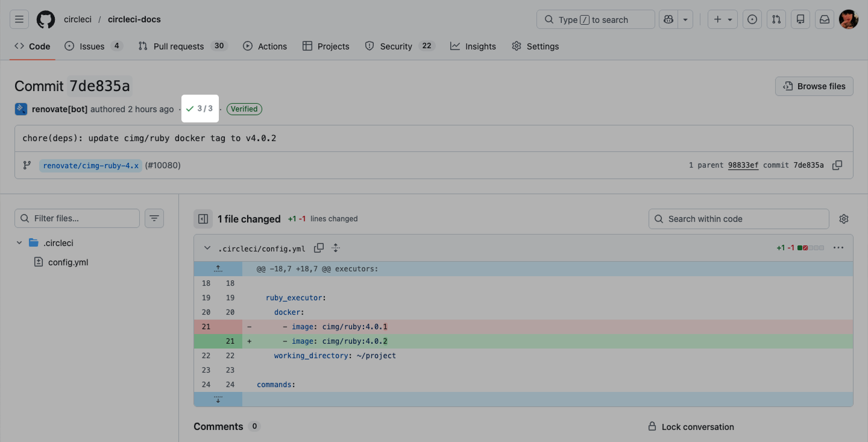Toggle the file tree side panel
Screen dimensions: 868x442
point(203,219)
